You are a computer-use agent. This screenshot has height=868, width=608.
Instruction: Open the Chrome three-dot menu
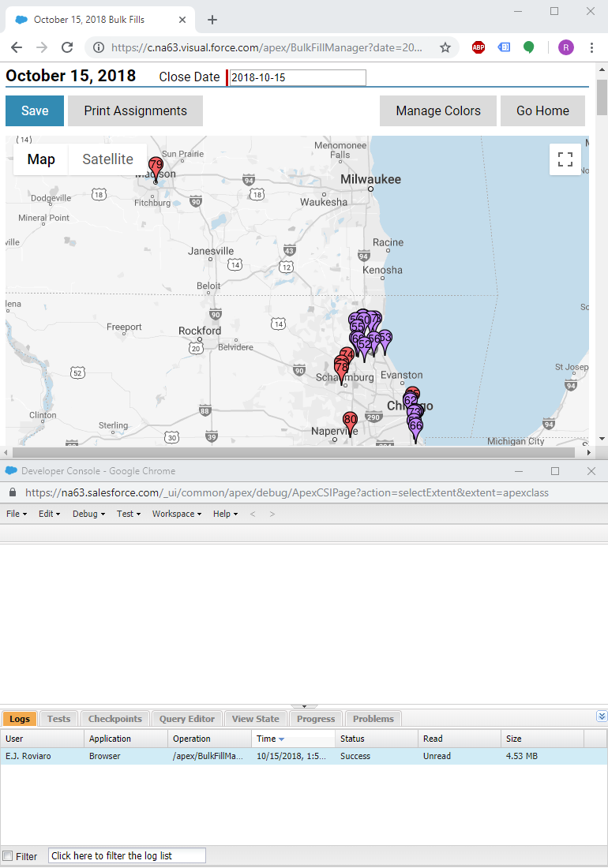pyautogui.click(x=591, y=47)
